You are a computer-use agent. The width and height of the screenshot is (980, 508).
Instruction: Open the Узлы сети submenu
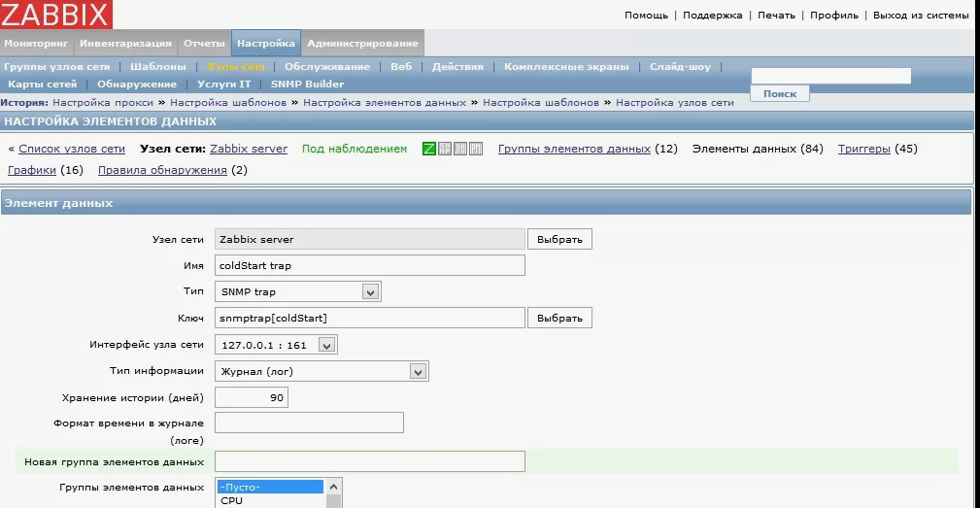(236, 66)
